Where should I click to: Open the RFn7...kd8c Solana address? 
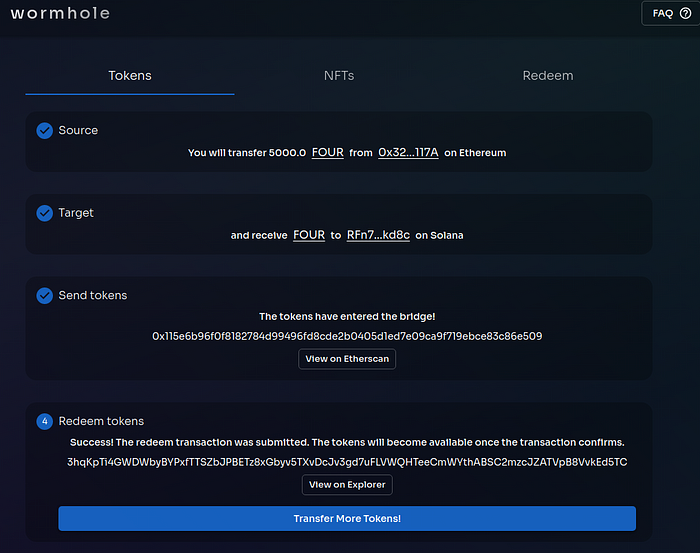click(378, 235)
